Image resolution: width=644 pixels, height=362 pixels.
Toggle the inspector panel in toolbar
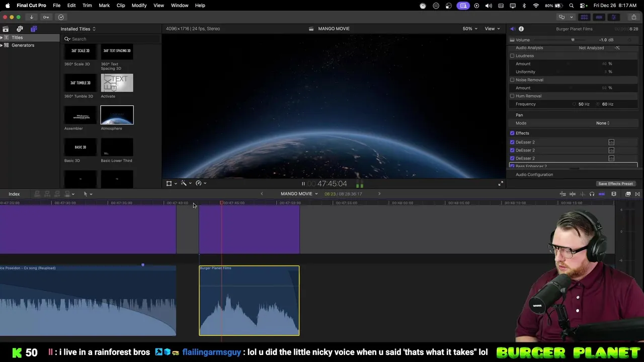tap(613, 17)
